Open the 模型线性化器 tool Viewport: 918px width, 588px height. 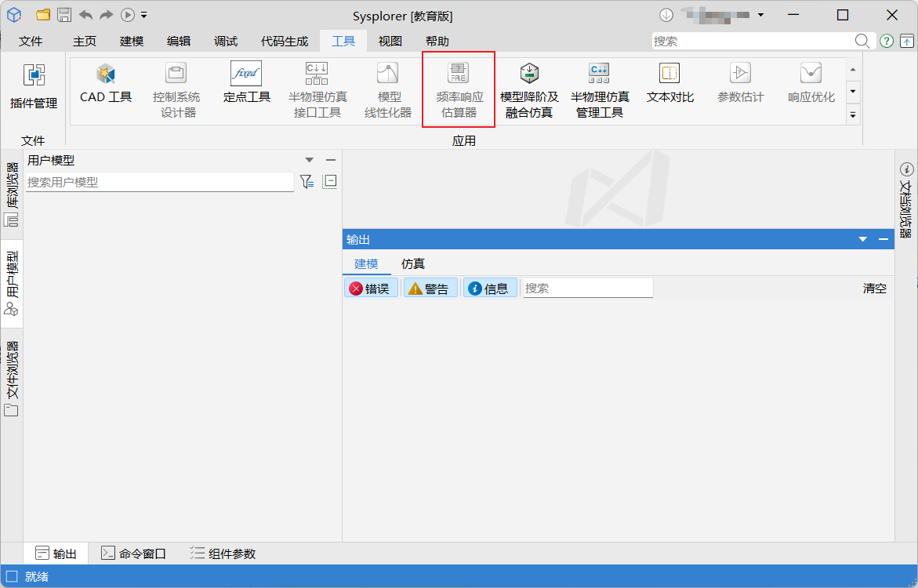click(387, 90)
